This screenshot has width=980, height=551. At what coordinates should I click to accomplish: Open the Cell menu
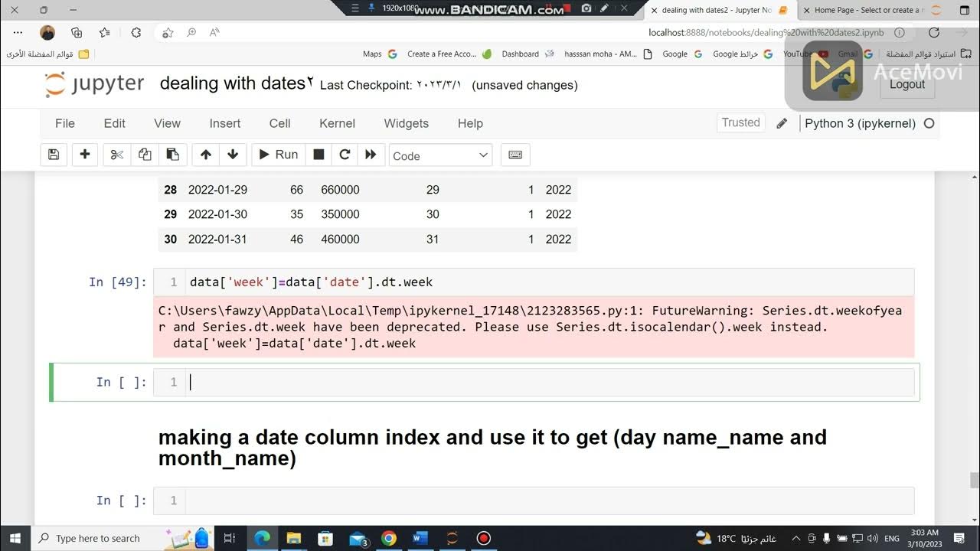[279, 123]
